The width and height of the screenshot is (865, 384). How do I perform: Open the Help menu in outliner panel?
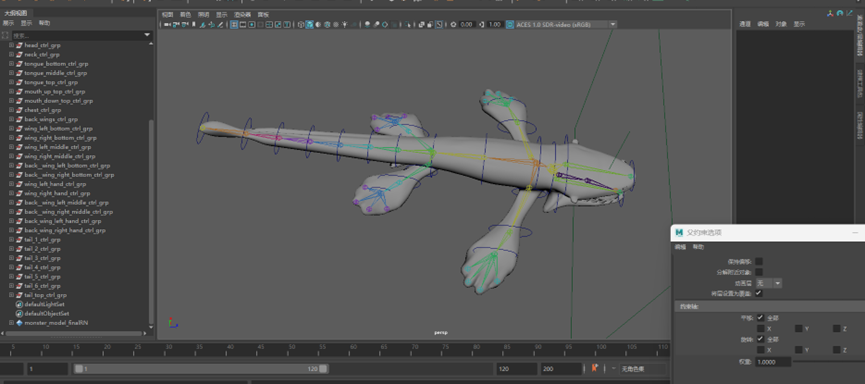[x=44, y=24]
